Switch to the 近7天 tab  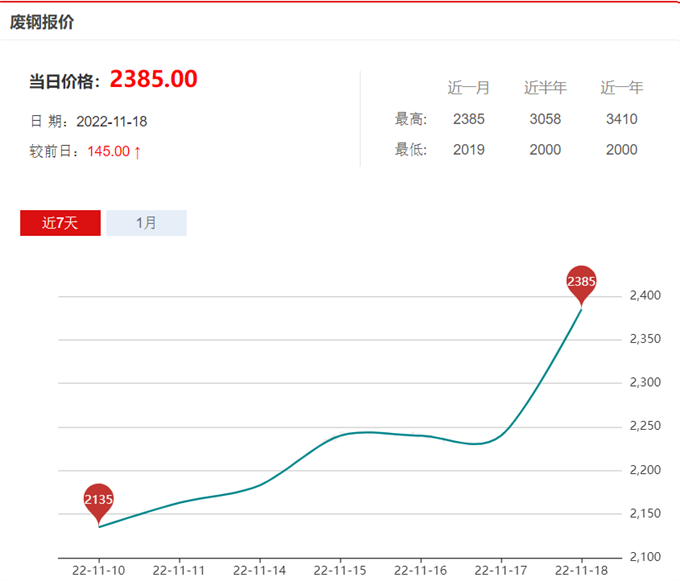60,223
